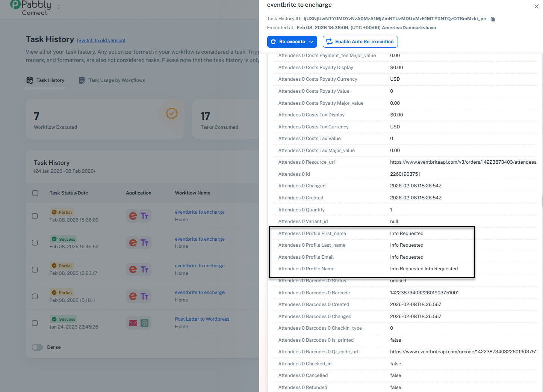Click Enable Auto Re-execution button
Viewport: 543px width, 392px height.
click(x=360, y=42)
